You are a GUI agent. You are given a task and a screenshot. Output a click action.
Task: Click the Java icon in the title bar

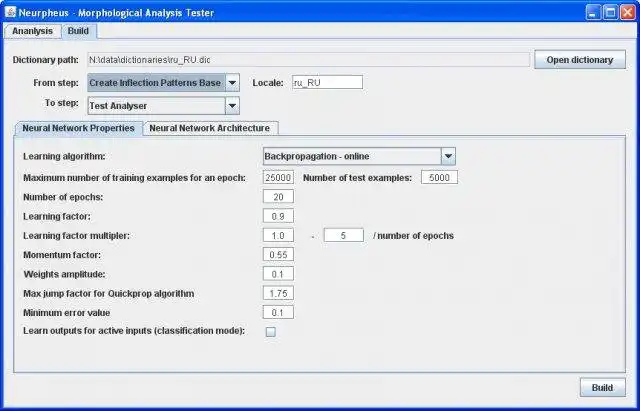pyautogui.click(x=10, y=12)
